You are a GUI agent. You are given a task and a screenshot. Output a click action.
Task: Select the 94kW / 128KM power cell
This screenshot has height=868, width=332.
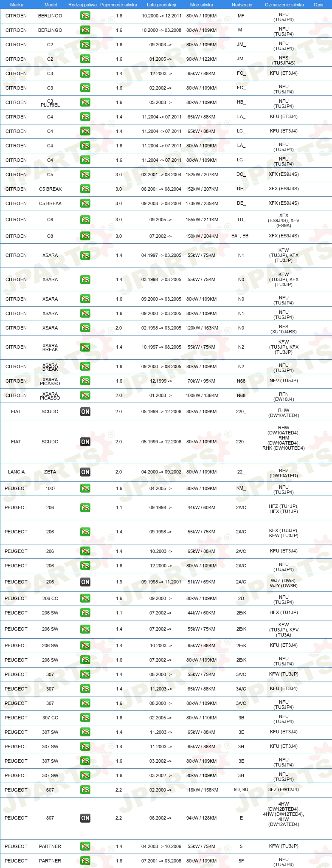pyautogui.click(x=202, y=818)
